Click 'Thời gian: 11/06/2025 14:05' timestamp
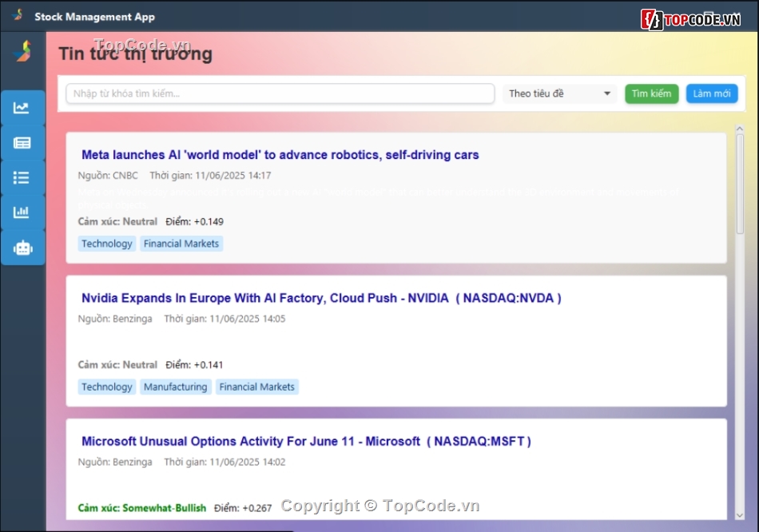Image resolution: width=759 pixels, height=532 pixels. coord(225,319)
